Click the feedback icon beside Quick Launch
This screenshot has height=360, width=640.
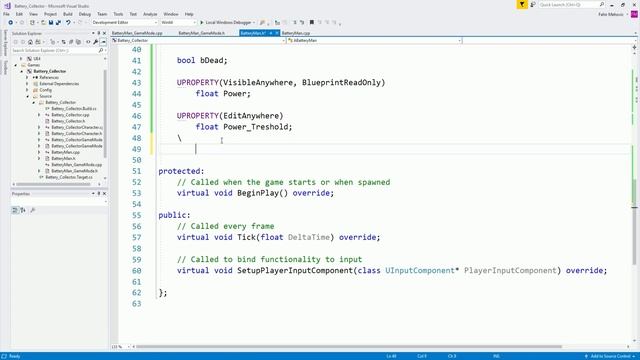(533, 4)
